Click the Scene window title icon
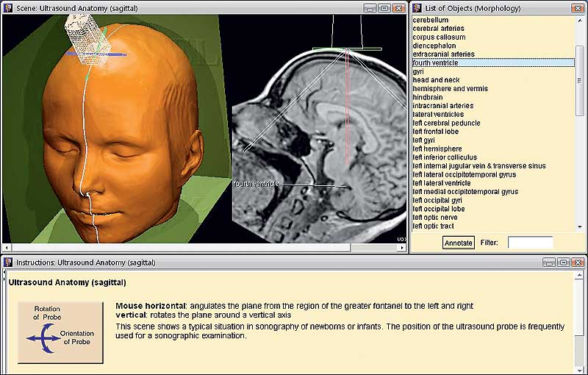Viewport: 588px width, 375px height. [x=8, y=8]
